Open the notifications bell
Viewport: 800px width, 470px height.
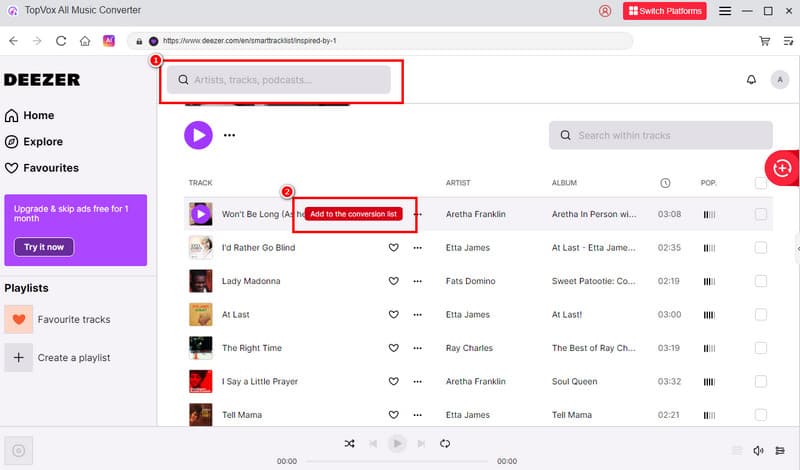(x=751, y=80)
